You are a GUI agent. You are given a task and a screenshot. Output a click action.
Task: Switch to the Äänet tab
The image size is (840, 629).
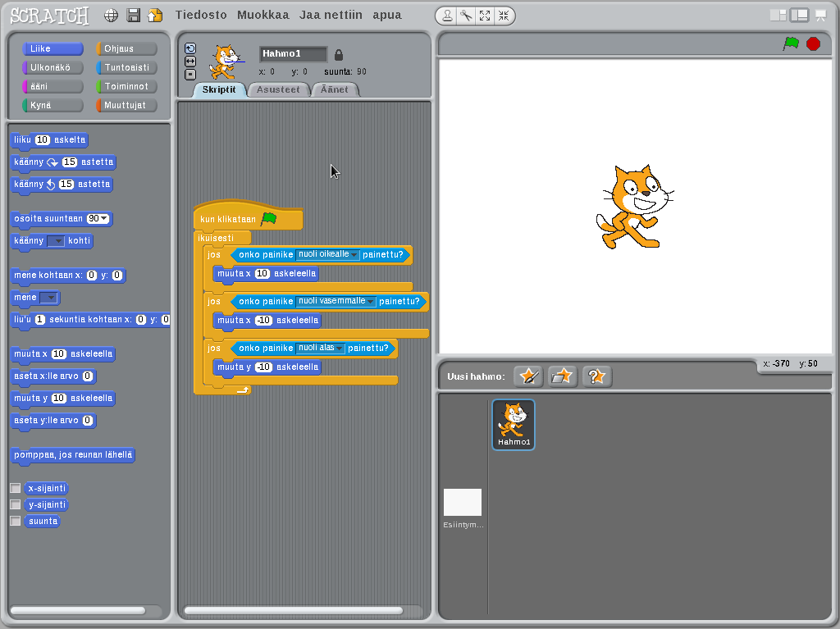(335, 89)
